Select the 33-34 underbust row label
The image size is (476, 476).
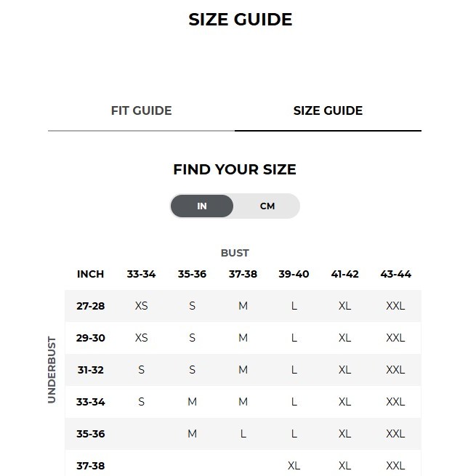click(x=90, y=402)
